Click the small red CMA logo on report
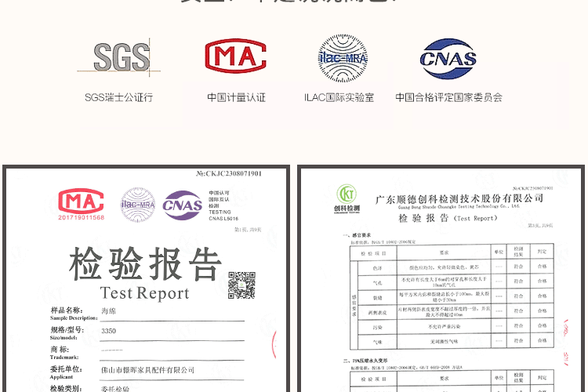This screenshot has width=588, height=392. click(x=81, y=201)
